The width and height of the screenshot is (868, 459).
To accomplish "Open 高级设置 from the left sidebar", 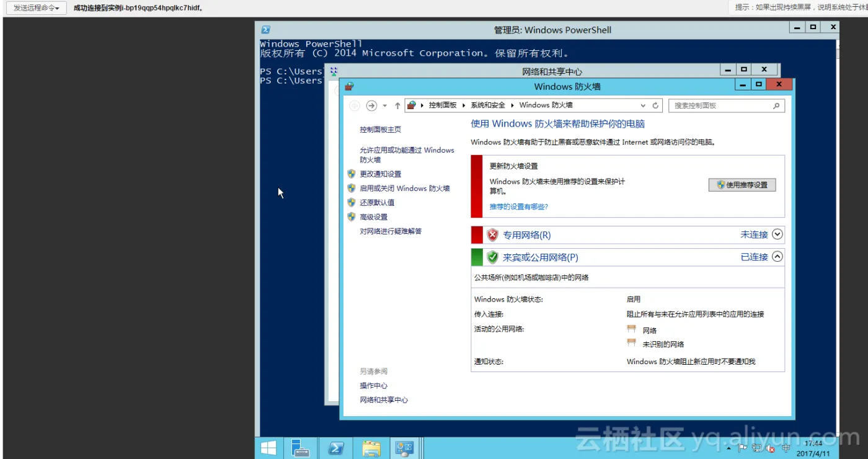I will click(373, 217).
